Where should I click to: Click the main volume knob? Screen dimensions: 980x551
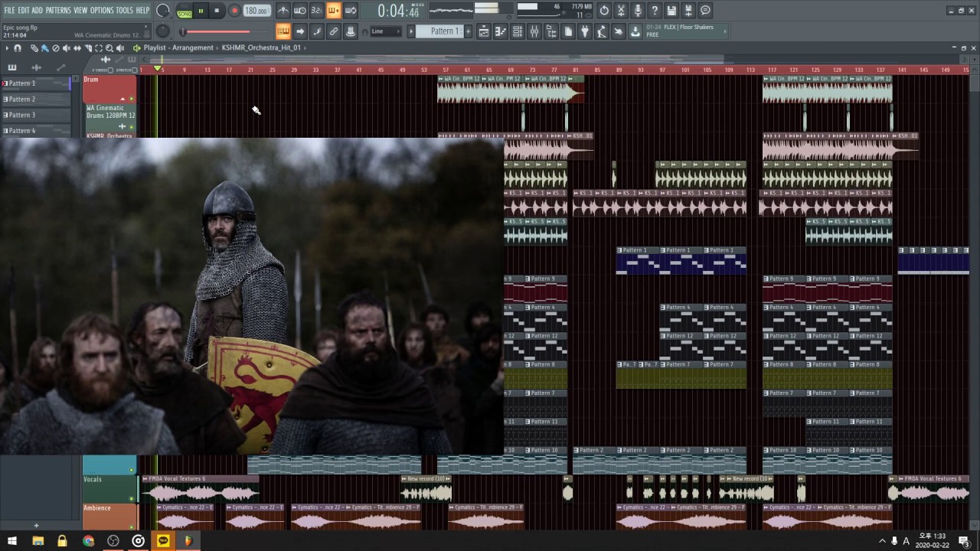pos(163,11)
